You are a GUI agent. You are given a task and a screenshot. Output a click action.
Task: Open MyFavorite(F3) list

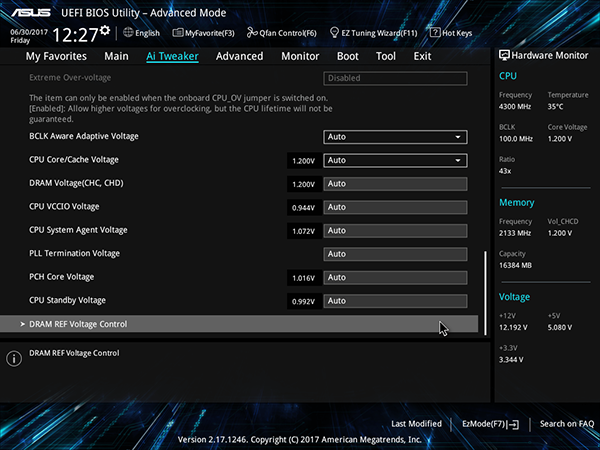click(x=203, y=33)
